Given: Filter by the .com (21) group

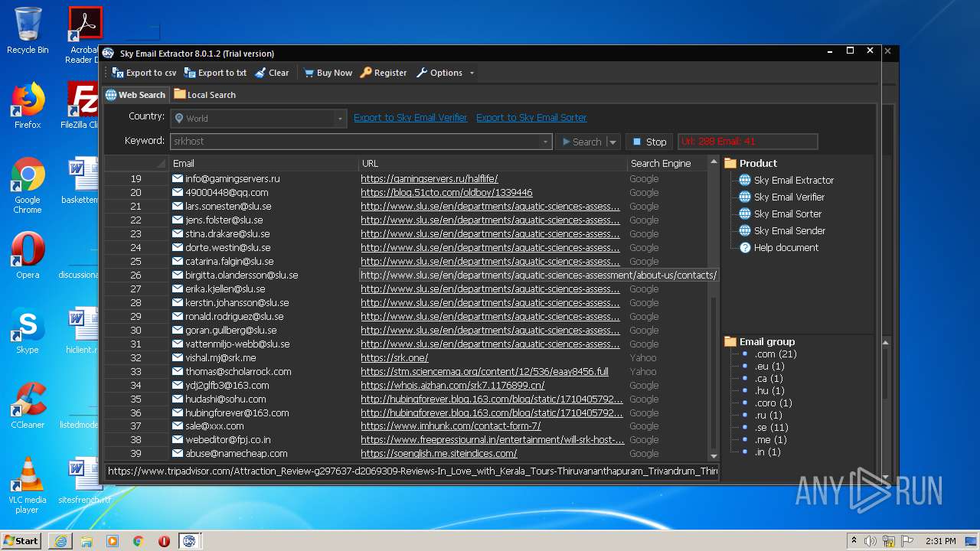Looking at the screenshot, I should click(x=776, y=354).
